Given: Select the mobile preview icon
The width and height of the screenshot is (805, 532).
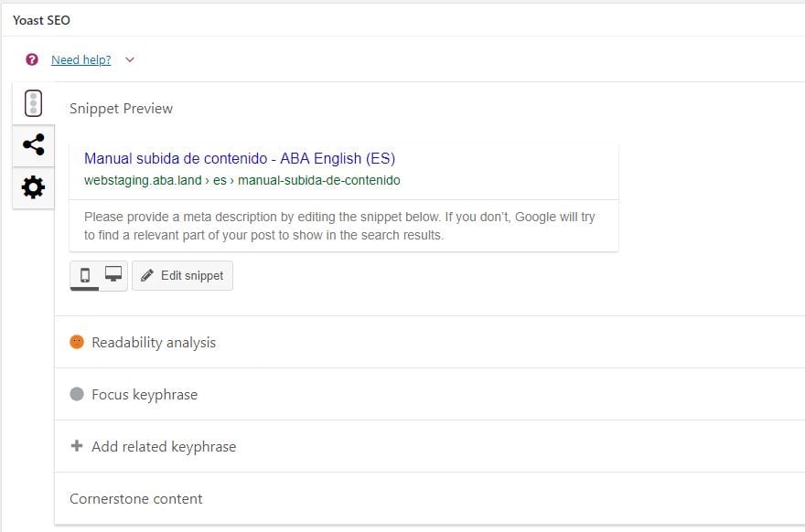Looking at the screenshot, I should pyautogui.click(x=85, y=275).
